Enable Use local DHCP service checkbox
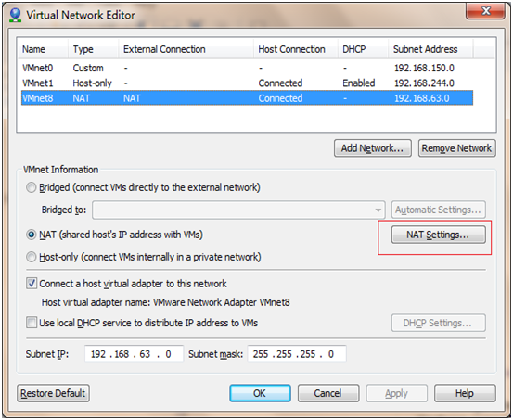This screenshot has width=513, height=420. click(x=32, y=323)
